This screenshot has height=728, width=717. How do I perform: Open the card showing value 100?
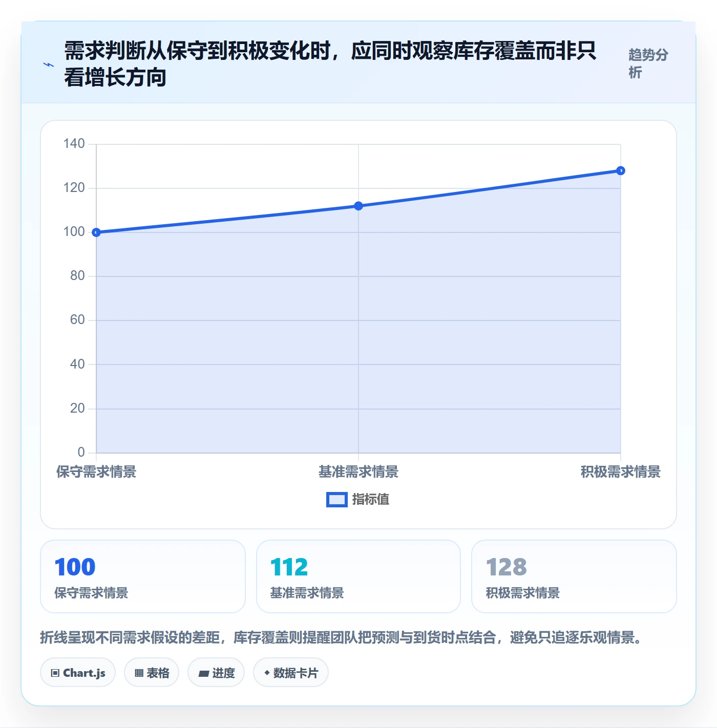(143, 576)
